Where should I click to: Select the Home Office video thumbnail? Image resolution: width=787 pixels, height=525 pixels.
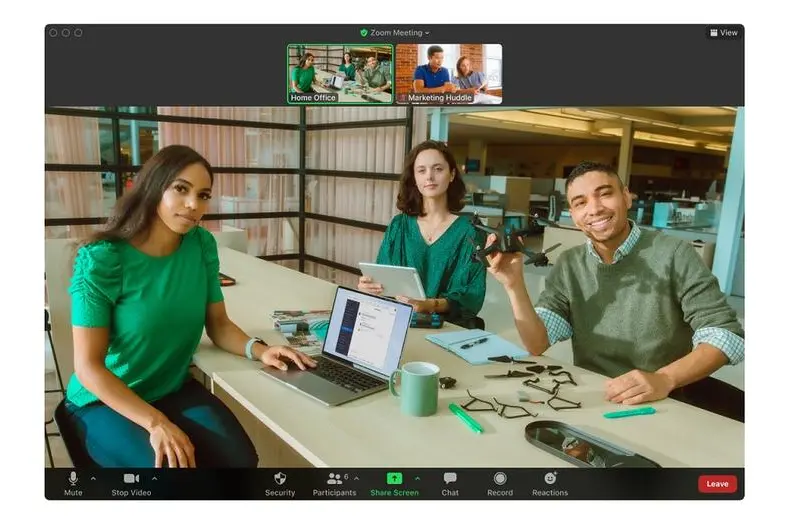[340, 73]
